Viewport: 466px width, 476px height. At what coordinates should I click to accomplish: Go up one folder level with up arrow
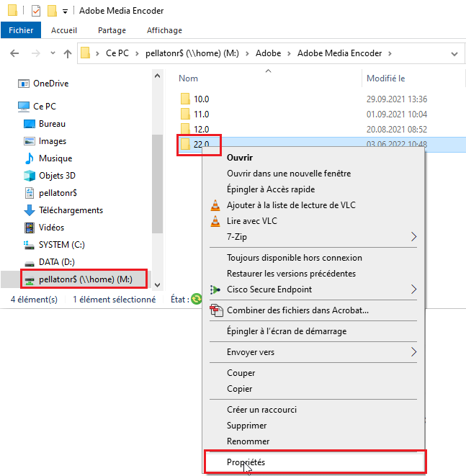point(68,54)
